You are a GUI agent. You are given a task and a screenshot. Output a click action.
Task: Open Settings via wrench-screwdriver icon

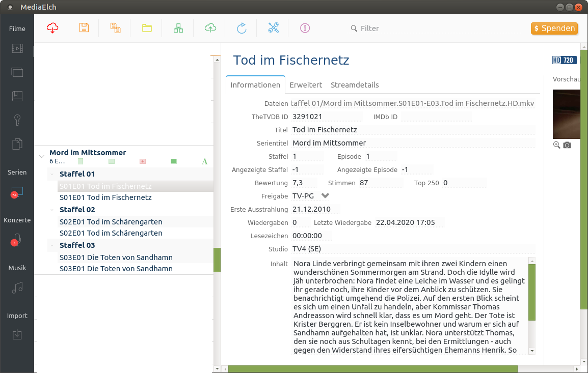274,27
